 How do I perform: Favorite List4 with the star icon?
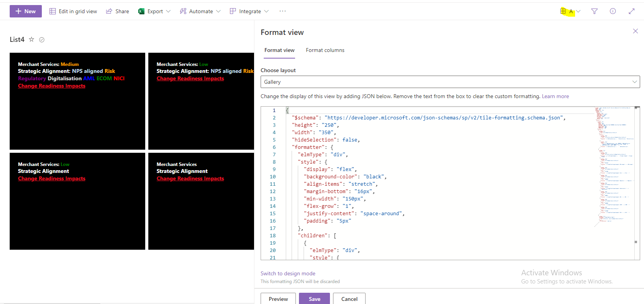31,39
